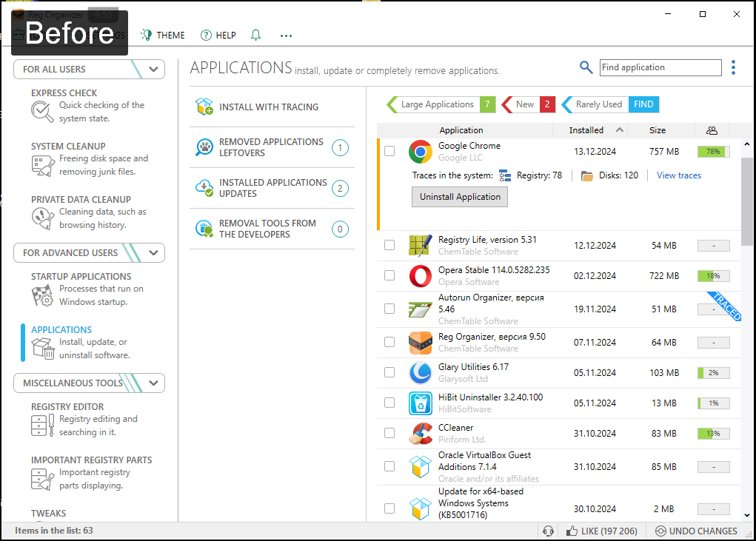Click the Find application search field

tap(660, 67)
